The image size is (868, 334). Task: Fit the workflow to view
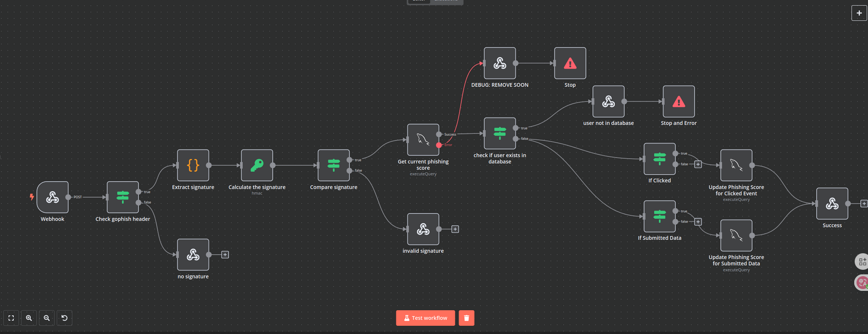coord(11,318)
